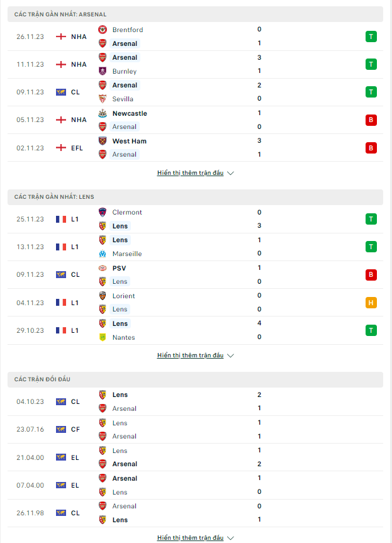Click the Burnley club crest icon

coord(103,71)
